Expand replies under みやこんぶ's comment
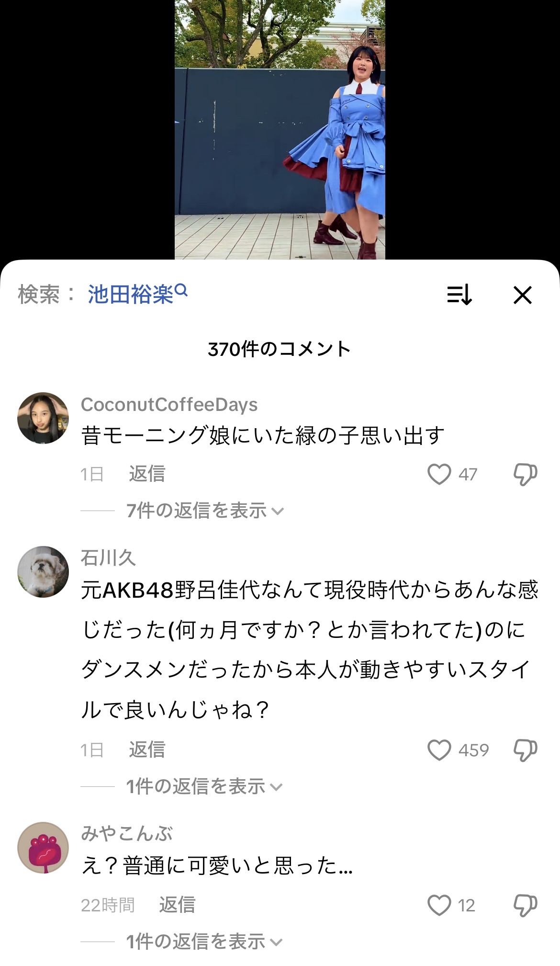 204,942
